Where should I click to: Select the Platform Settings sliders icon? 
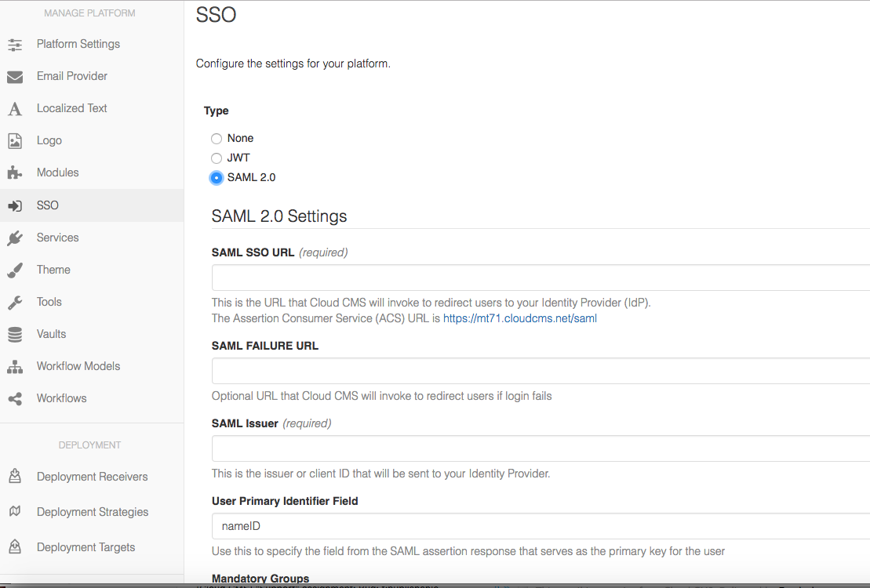(15, 44)
